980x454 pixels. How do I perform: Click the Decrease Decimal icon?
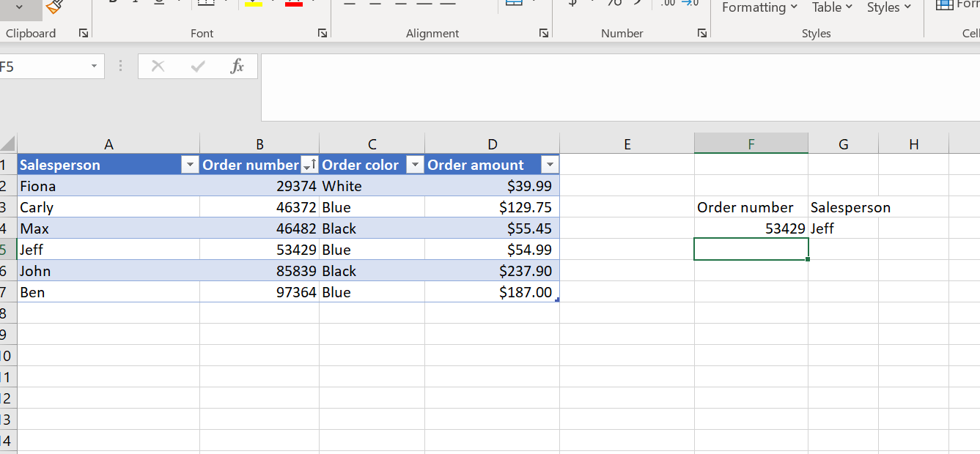click(x=690, y=4)
